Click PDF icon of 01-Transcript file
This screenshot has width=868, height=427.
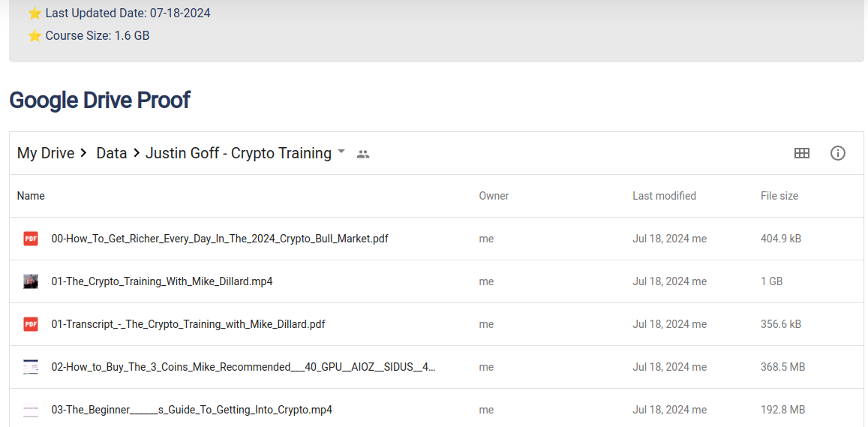[31, 324]
